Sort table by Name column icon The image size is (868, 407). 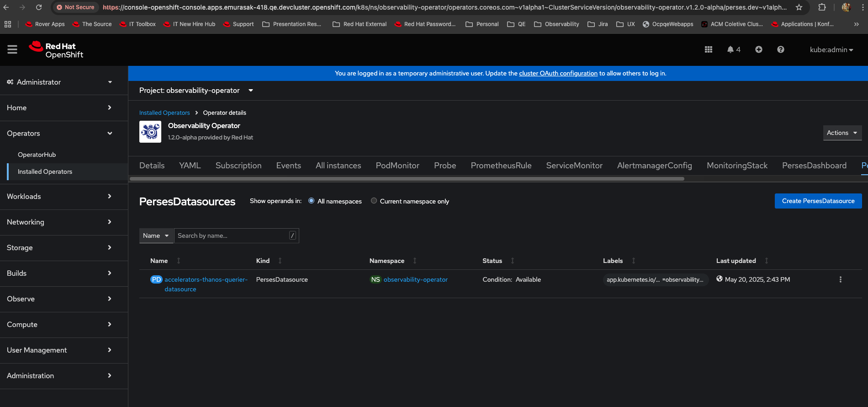[179, 261]
